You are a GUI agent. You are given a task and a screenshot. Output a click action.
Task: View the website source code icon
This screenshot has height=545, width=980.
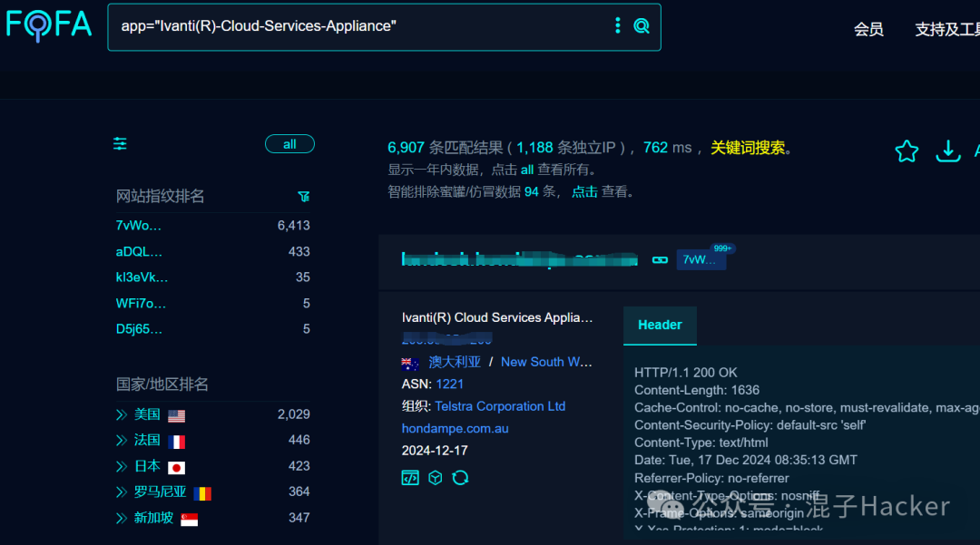tap(410, 478)
